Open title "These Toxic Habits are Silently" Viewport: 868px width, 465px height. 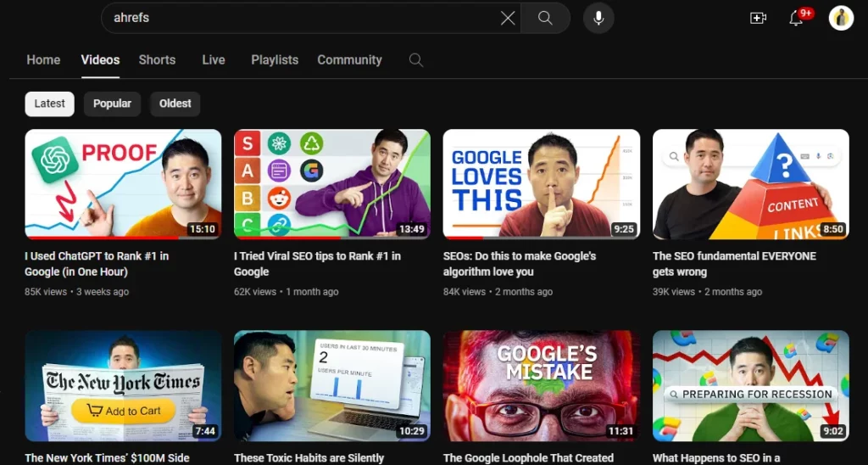[309, 458]
